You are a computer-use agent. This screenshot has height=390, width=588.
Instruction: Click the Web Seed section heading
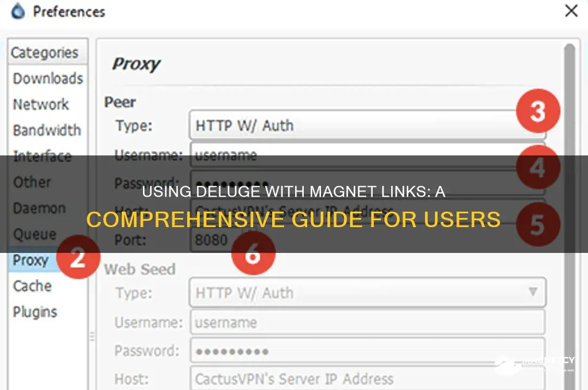coord(140,269)
